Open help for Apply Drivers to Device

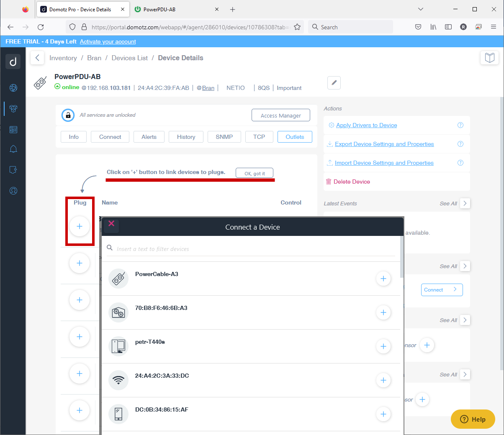point(460,125)
